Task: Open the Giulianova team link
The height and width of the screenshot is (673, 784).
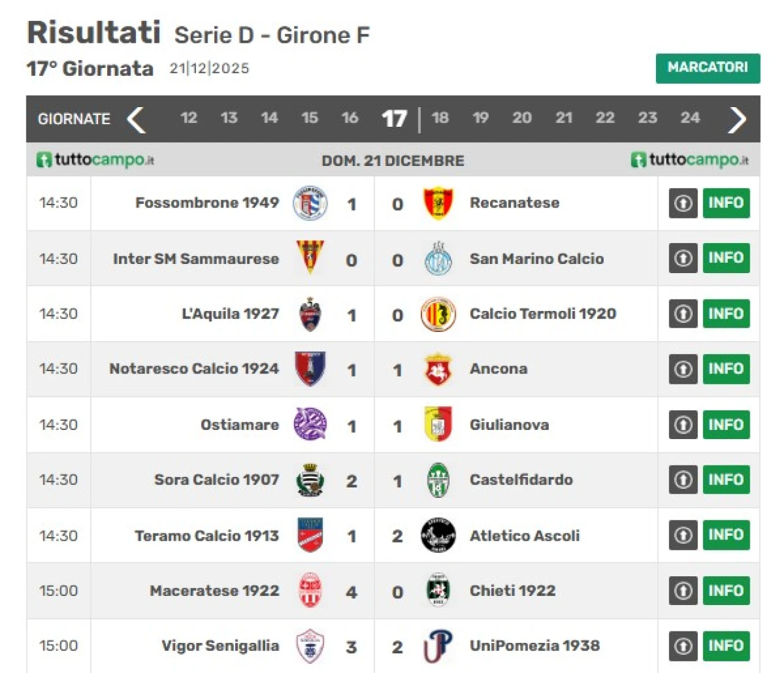Action: coord(509,425)
